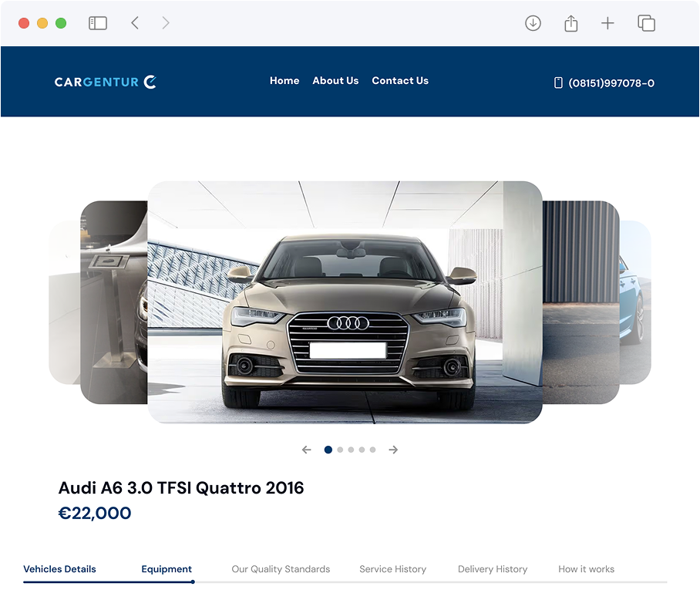The height and width of the screenshot is (590, 700).
Task: Open the About Us page
Action: click(335, 81)
